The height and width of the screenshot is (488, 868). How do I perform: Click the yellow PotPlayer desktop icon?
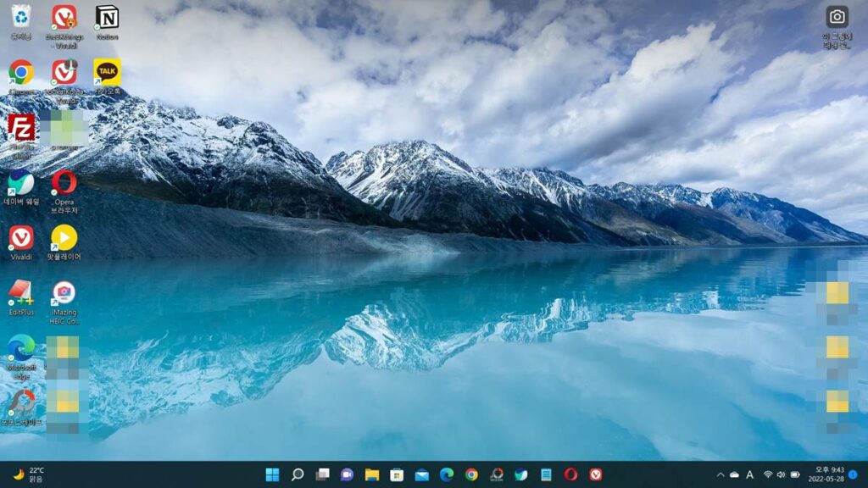(x=64, y=238)
